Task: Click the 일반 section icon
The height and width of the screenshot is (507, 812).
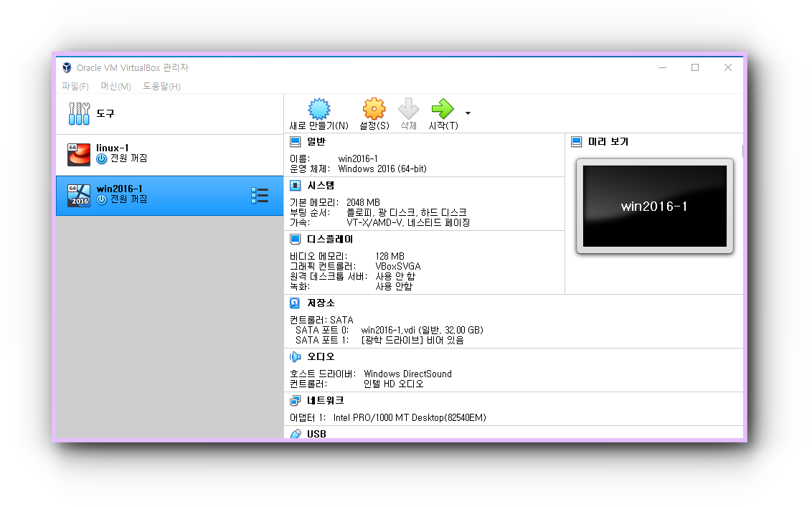Action: tap(296, 142)
